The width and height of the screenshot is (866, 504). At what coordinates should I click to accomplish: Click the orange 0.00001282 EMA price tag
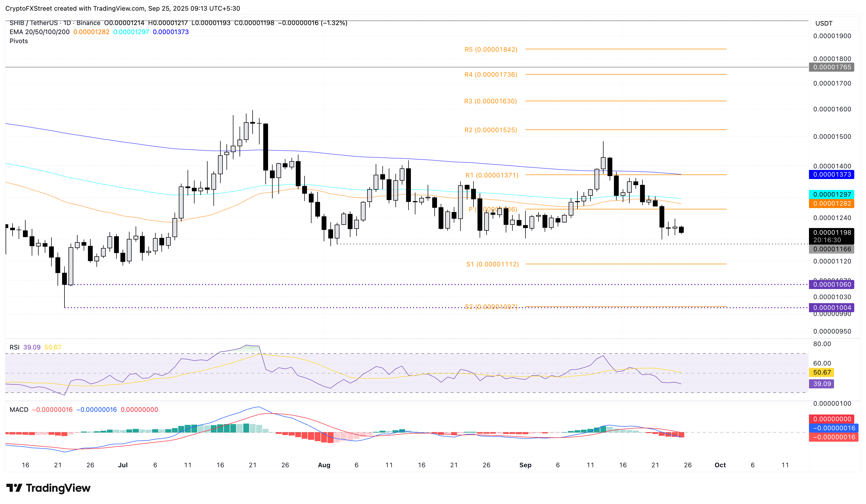tap(832, 204)
